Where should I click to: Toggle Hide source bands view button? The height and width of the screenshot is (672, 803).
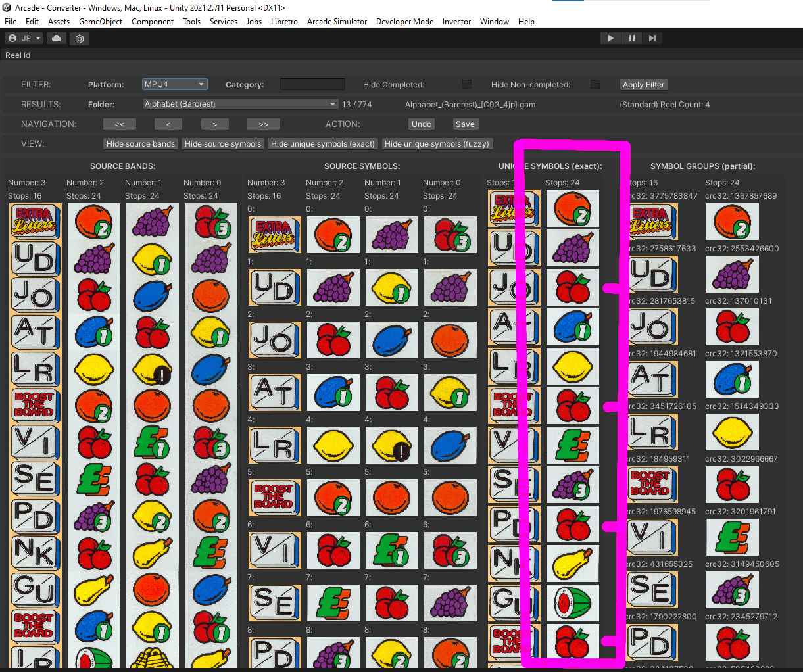(x=141, y=144)
